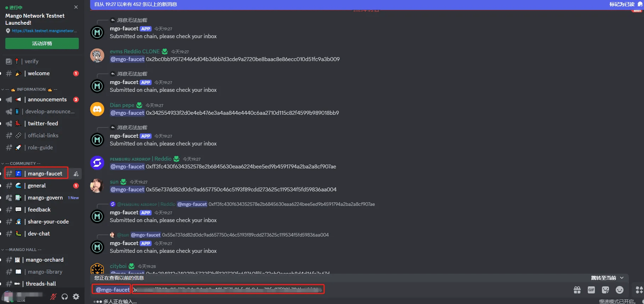Viewport: 644px width, 304px height.
Task: Open the sticker picker icon
Action: pos(605,290)
